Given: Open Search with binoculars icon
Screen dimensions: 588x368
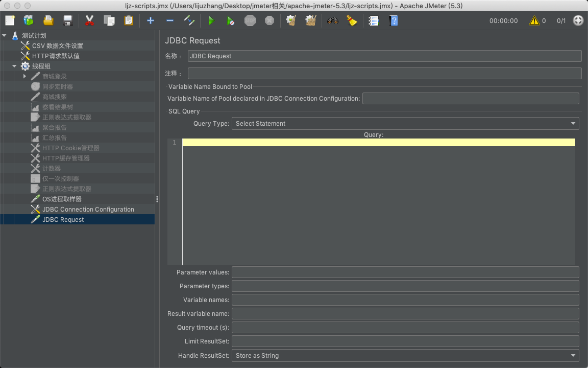Looking at the screenshot, I should pos(333,20).
